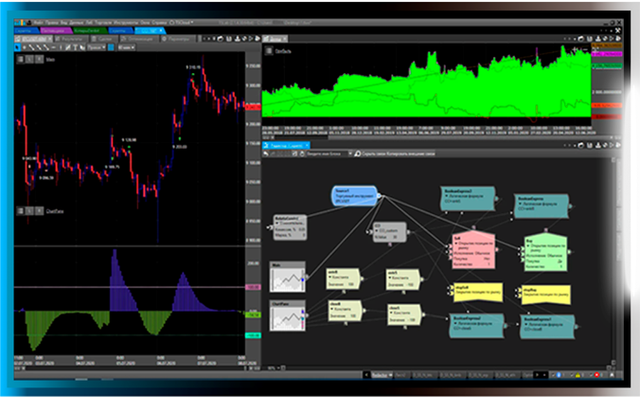Click the blue color swatch in drawing toolbar
The width and height of the screenshot is (640, 397).
coord(111,47)
